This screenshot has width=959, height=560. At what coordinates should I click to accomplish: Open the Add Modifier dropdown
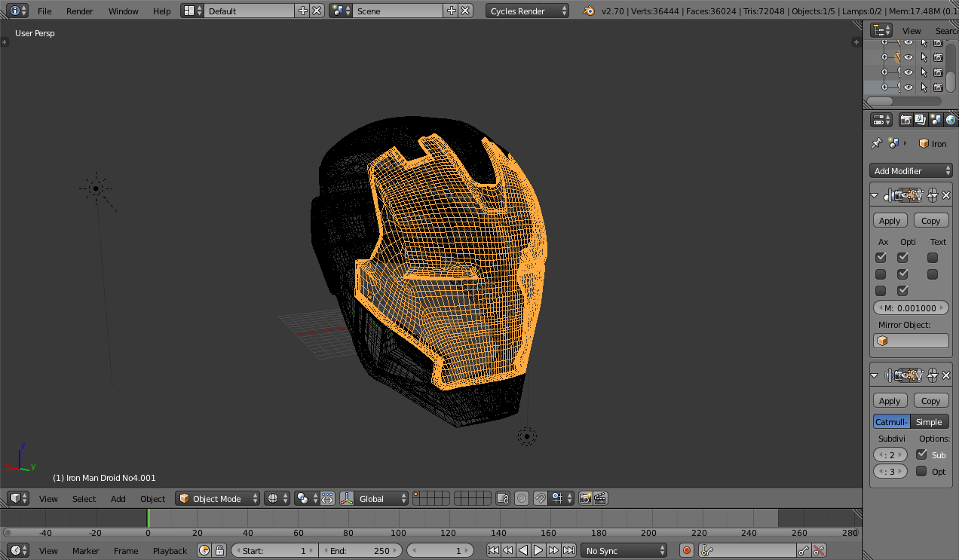911,171
